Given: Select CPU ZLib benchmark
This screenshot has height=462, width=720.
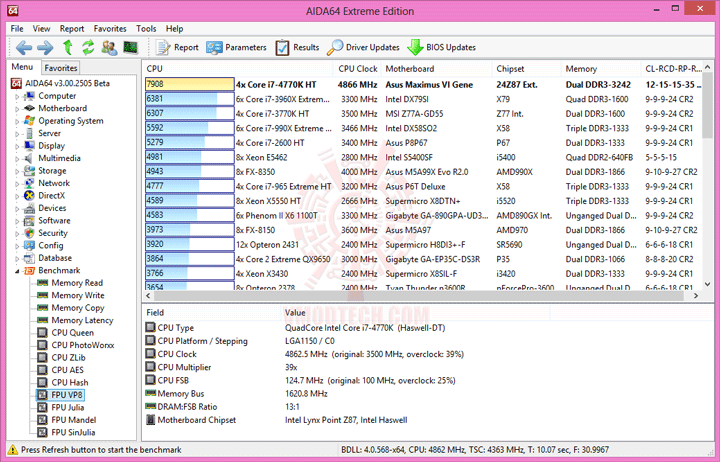Looking at the screenshot, I should [x=68, y=357].
